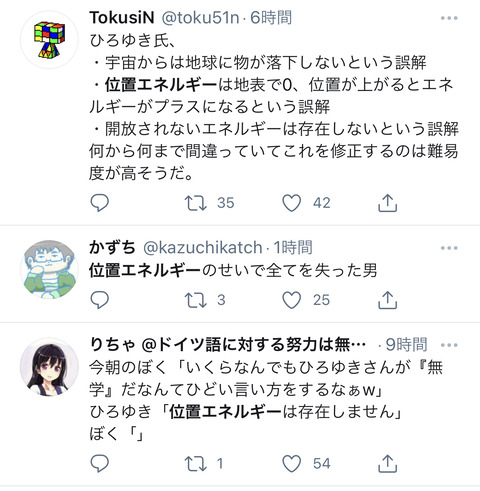Image resolution: width=480 pixels, height=491 pixels.
Task: Open more options for TokusiN's tweet
Action: point(449,18)
